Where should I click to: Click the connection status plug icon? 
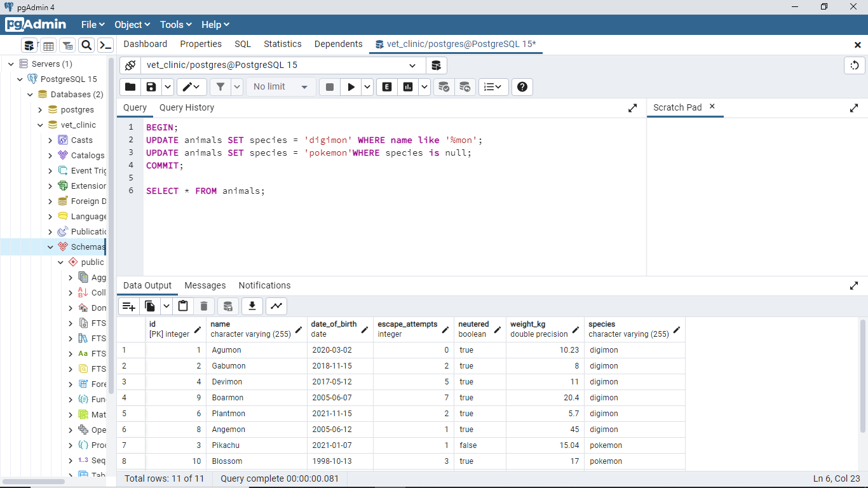pyautogui.click(x=130, y=65)
